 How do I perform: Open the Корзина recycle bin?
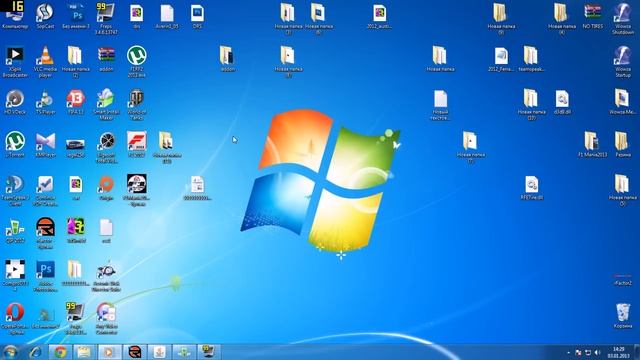(623, 316)
